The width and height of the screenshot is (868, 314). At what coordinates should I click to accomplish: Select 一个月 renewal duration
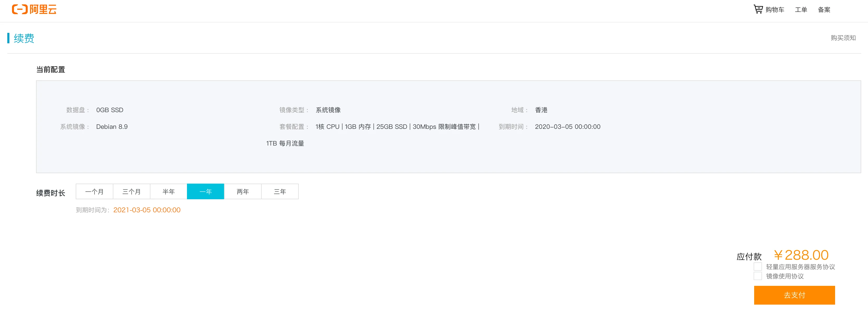(94, 191)
